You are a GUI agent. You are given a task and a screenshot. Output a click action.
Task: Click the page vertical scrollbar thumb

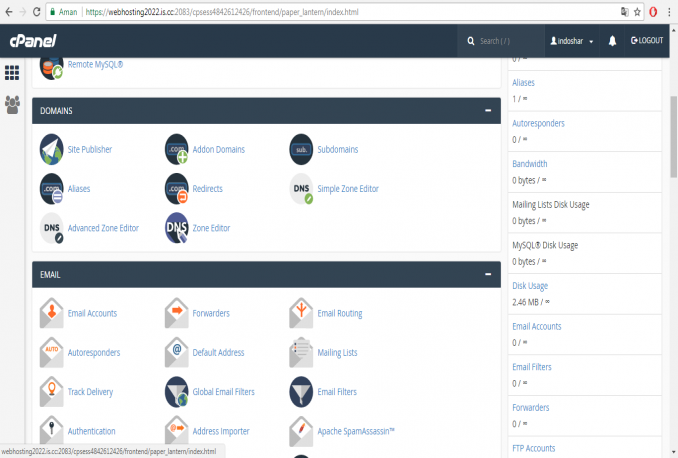point(674,136)
